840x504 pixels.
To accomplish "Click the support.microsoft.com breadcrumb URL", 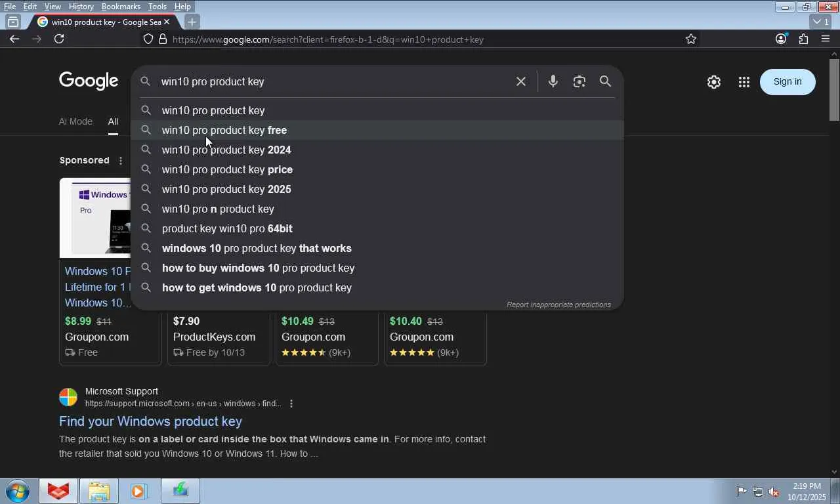I will 183,404.
